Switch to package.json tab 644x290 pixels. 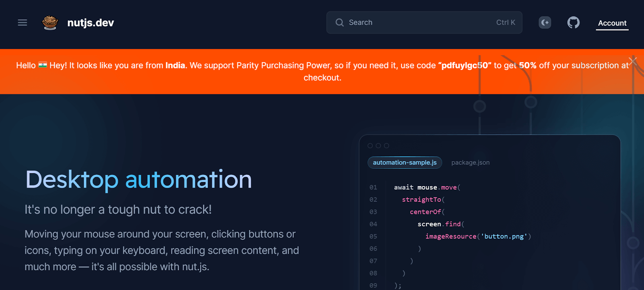[471, 163]
